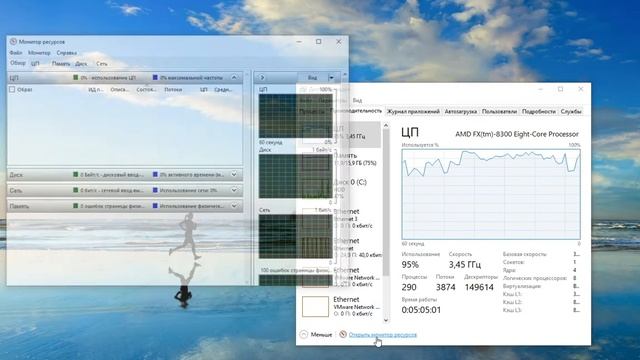Click the Открыть монитор ресурсов link
This screenshot has height=360, width=640.
[383, 335]
